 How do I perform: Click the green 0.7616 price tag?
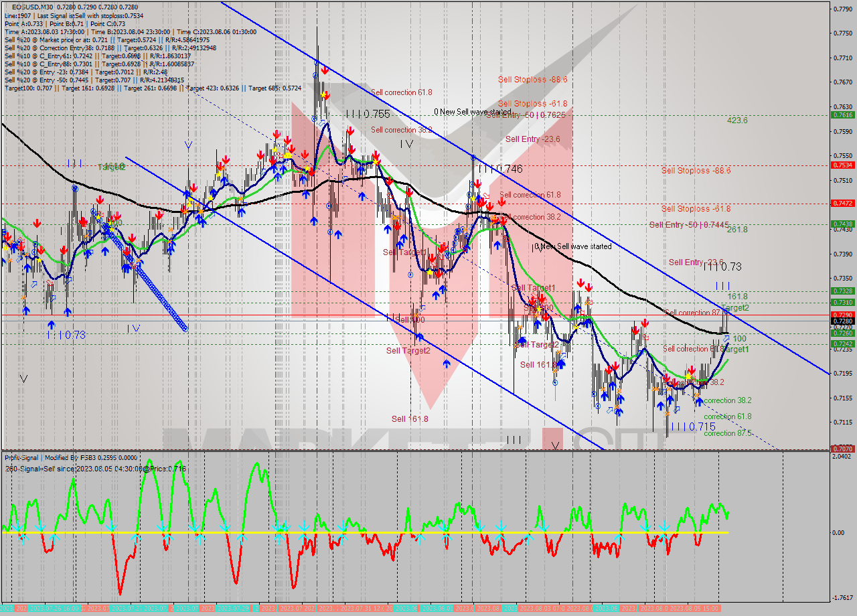[842, 114]
